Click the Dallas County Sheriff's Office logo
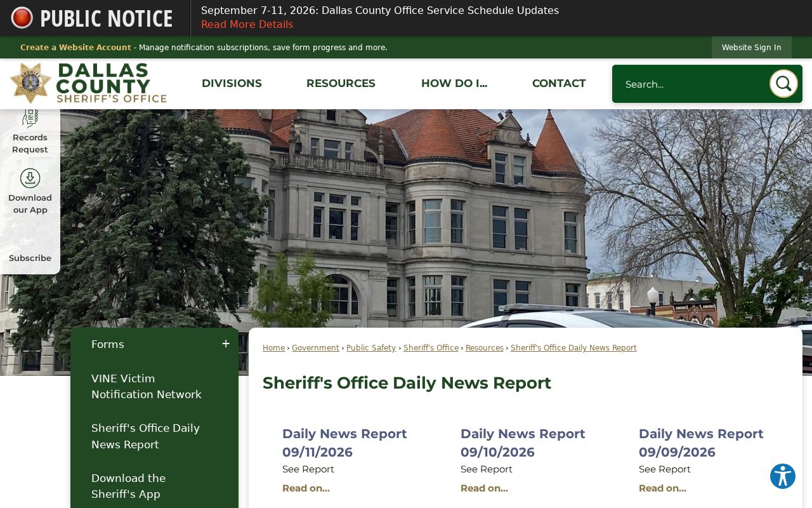The image size is (812, 508). point(88,83)
